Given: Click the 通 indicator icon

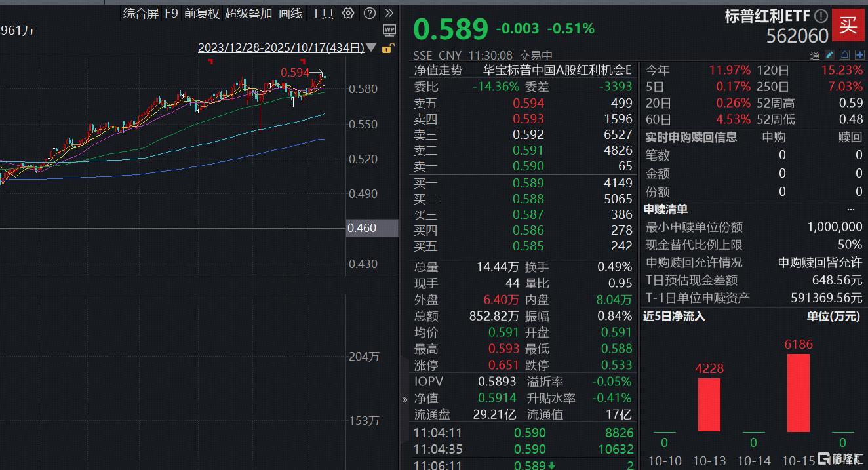Looking at the screenshot, I should click(815, 55).
